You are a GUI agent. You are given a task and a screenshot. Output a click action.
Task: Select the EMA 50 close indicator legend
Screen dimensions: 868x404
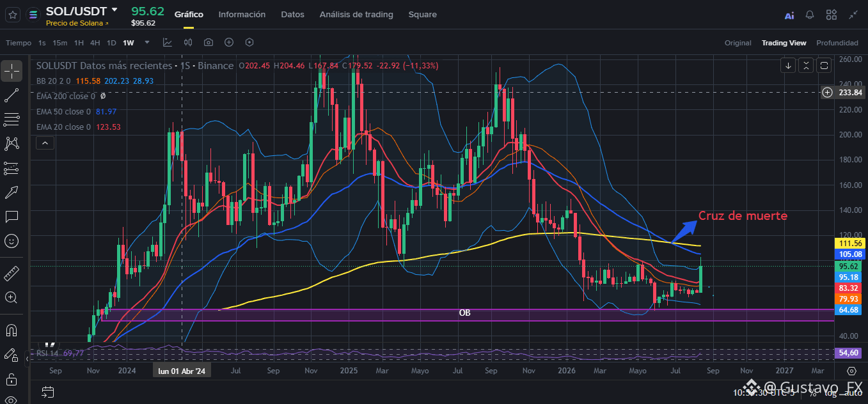click(64, 112)
